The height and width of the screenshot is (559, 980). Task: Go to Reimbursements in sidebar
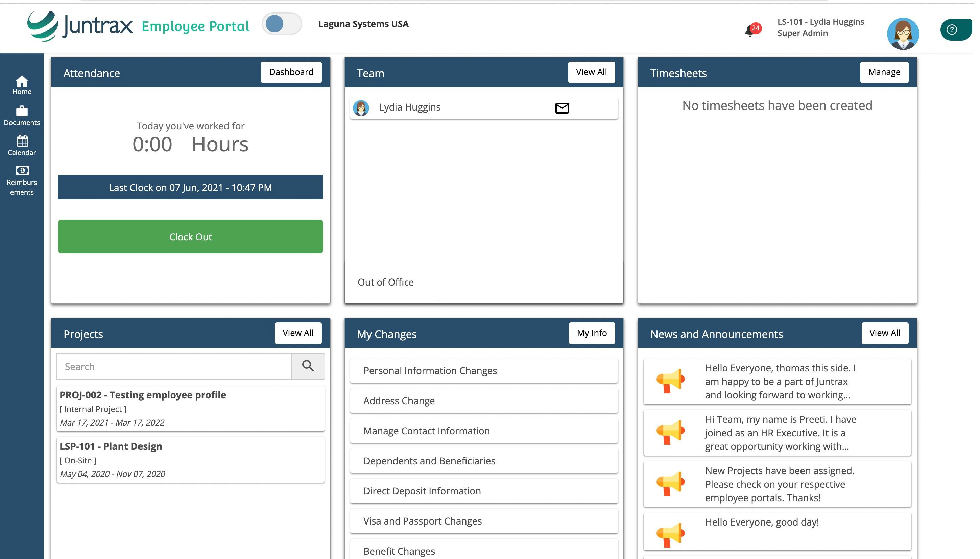[x=22, y=180]
